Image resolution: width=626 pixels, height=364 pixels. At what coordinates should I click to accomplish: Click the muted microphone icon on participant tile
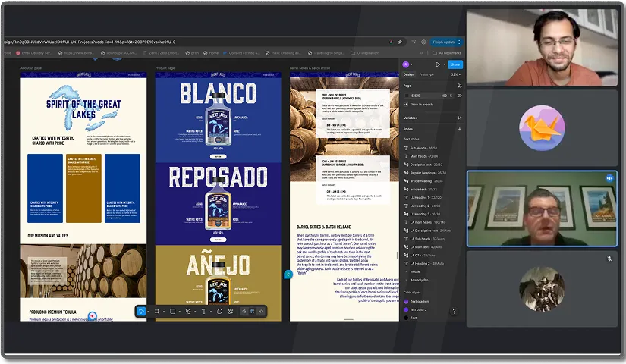pyautogui.click(x=609, y=259)
